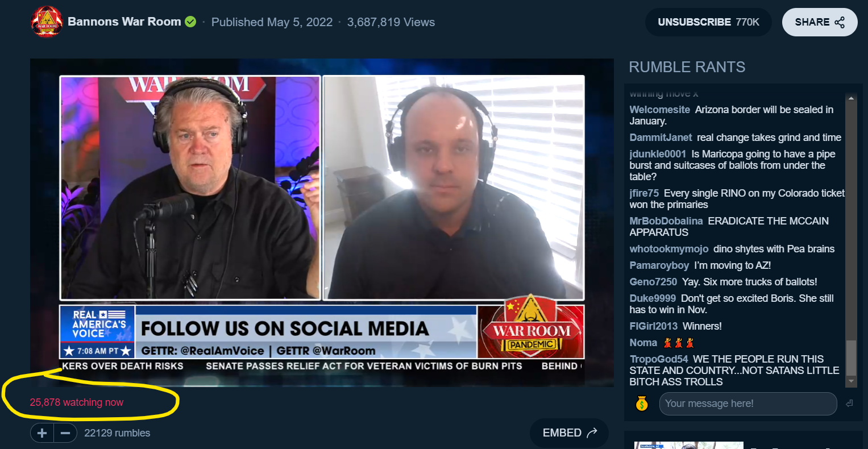Click the '22129 rumbles' count
This screenshot has width=868, height=449.
coord(117,433)
